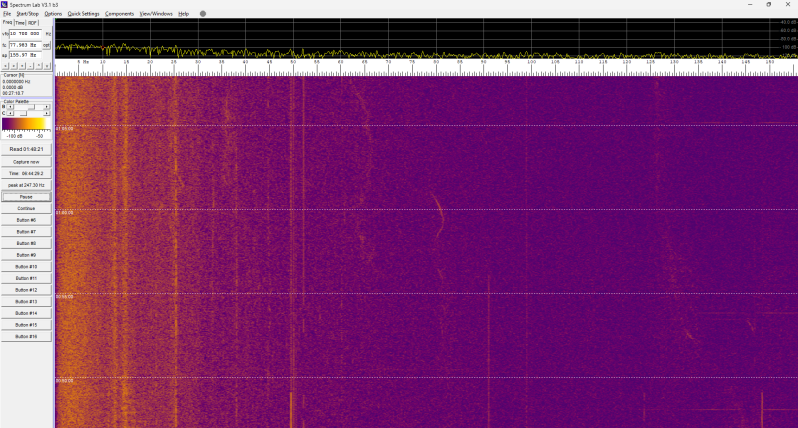Click the leftmost small frequency step button
798x428 pixels.
pos(5,66)
